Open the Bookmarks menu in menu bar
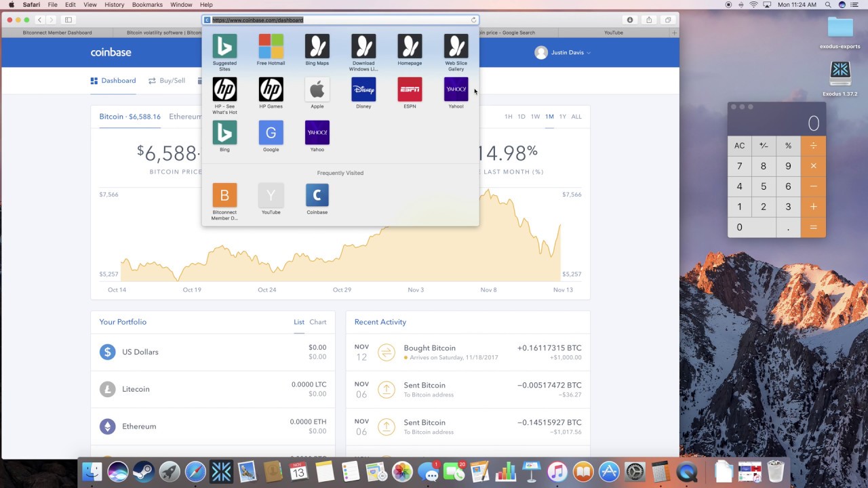Screen dimensions: 868x488 pyautogui.click(x=147, y=5)
